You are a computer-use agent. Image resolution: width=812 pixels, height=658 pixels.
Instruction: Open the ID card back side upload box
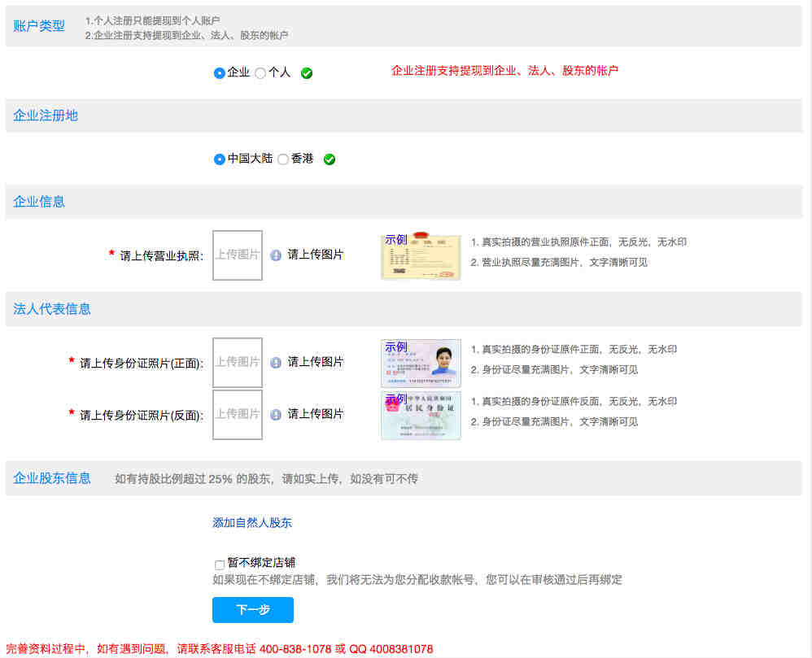(238, 415)
